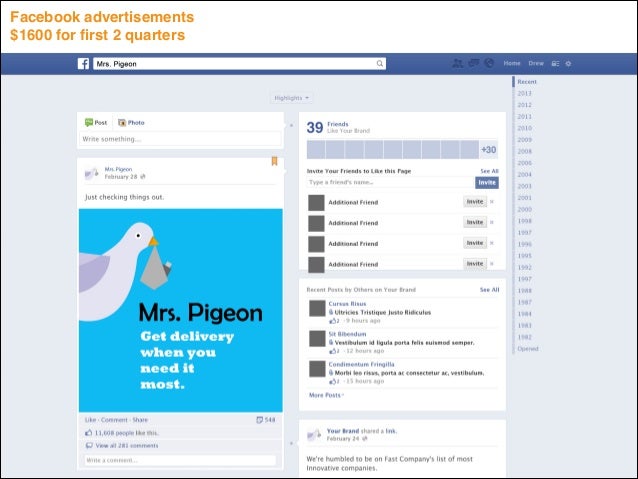Viewport: 638px width, 479px height.
Task: Open the 39 Friends link
Action: (x=338, y=127)
